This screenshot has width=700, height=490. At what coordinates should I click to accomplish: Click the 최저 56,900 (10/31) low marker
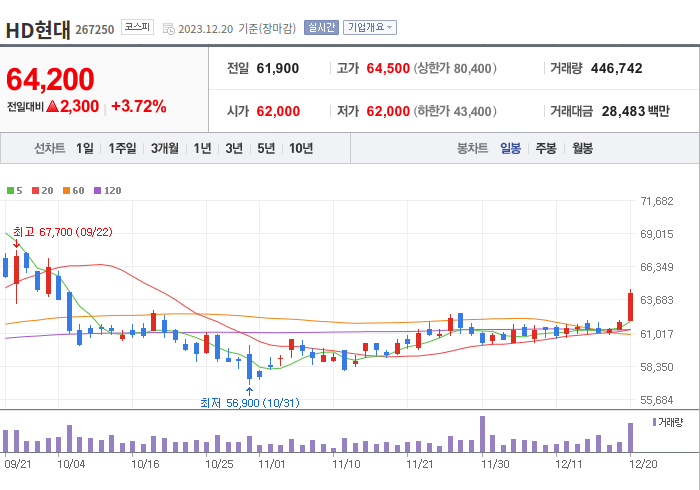[x=250, y=403]
